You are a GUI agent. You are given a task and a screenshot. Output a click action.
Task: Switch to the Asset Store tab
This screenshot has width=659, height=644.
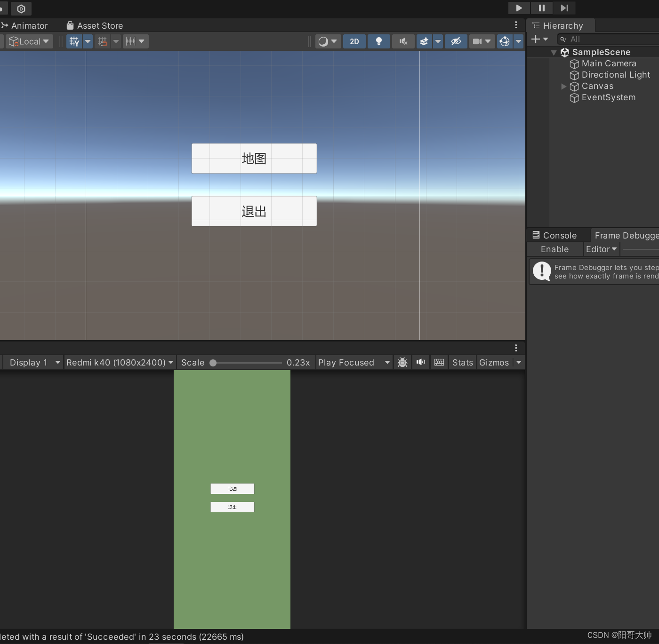click(94, 25)
